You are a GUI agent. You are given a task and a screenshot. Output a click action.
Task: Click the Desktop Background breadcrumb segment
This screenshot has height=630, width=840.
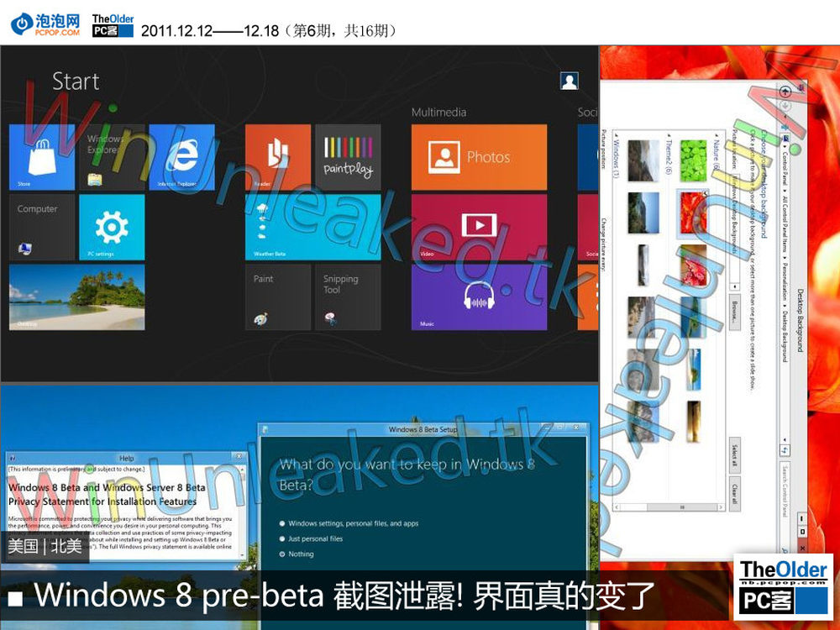click(785, 336)
